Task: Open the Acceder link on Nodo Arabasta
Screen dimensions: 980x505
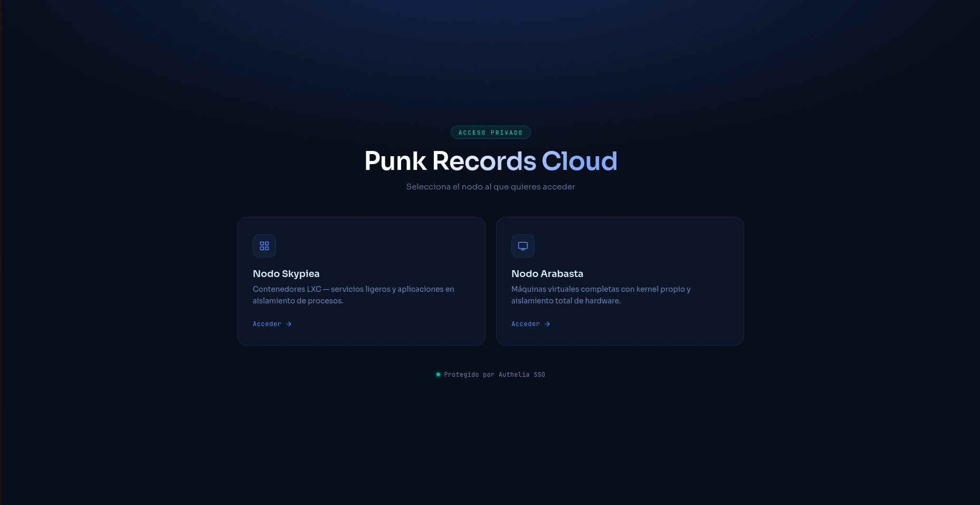Action: [x=531, y=324]
